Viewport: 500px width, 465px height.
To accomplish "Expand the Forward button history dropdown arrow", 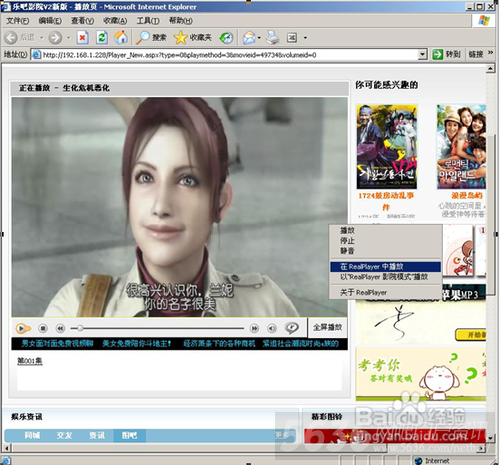I will [69, 38].
